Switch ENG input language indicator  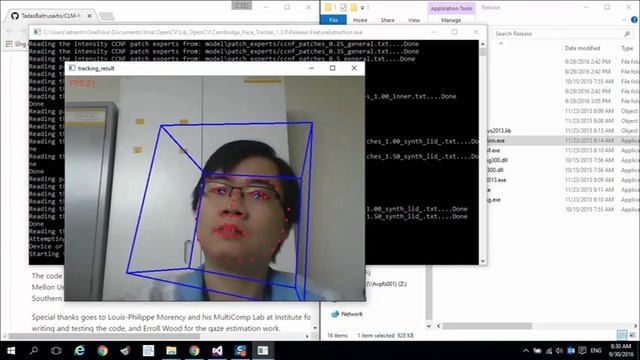tap(596, 351)
